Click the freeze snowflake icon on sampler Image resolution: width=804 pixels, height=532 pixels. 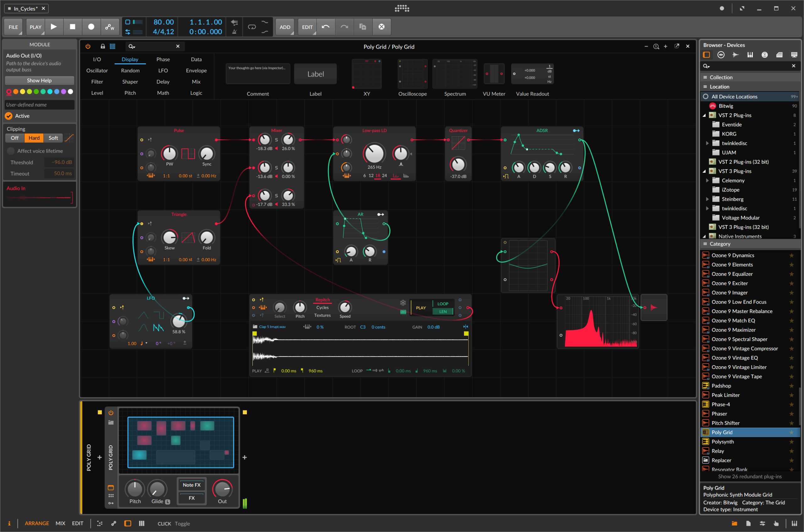point(403,303)
